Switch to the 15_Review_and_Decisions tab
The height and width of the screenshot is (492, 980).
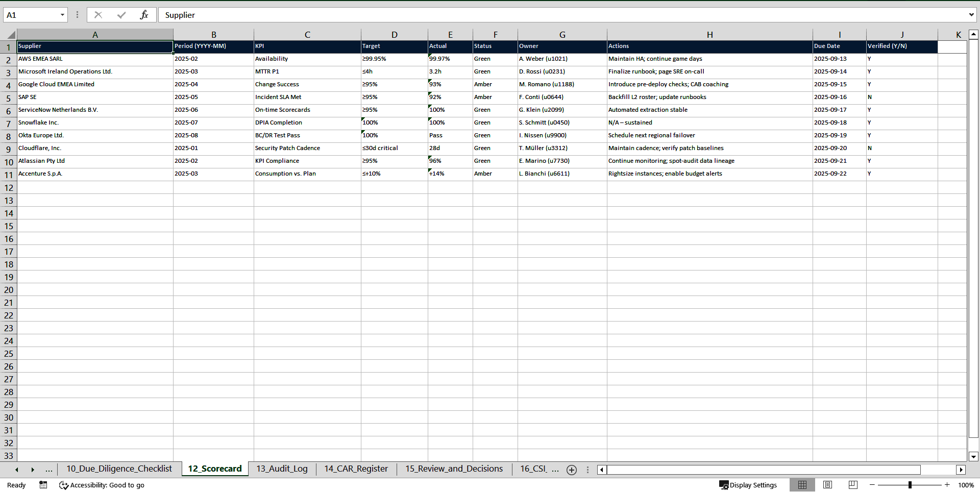tap(454, 469)
